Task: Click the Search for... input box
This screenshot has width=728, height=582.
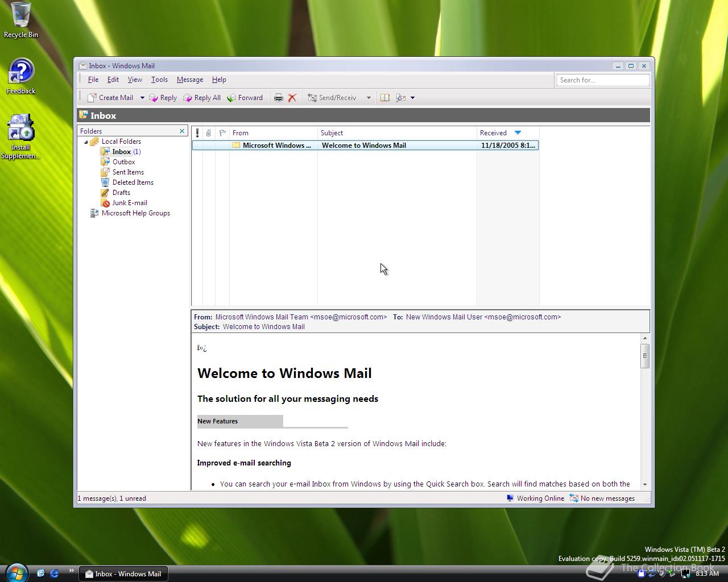Action: coord(602,80)
